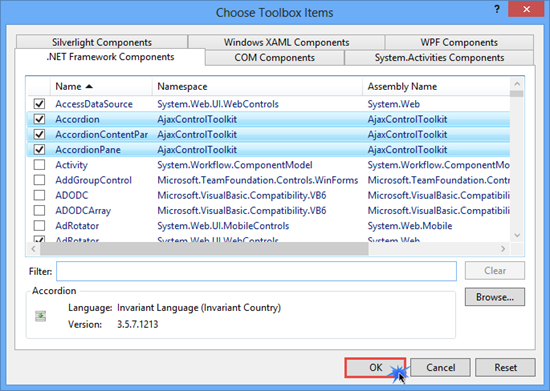Close the Choose Toolbox Items dialog

point(526,9)
